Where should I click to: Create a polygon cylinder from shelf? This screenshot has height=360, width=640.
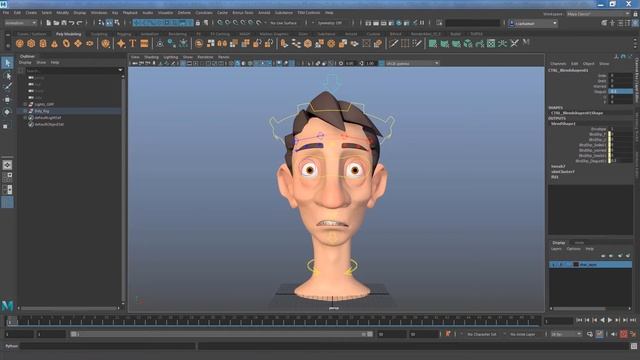(43, 43)
